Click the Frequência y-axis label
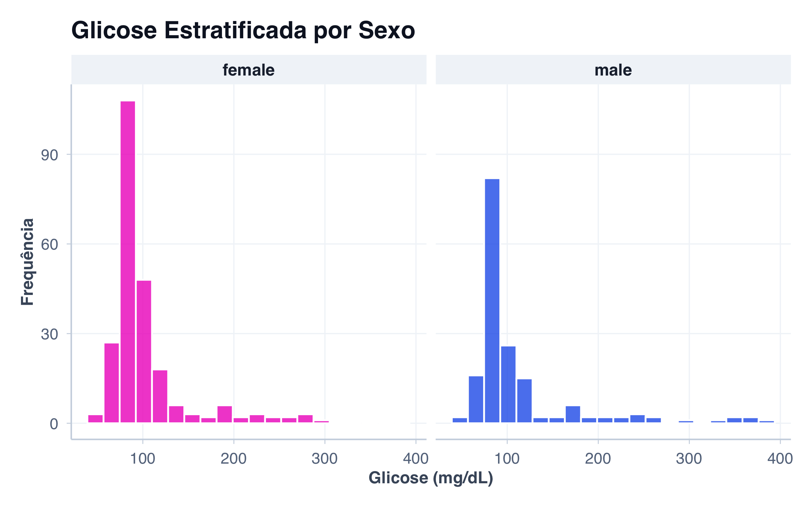Viewport: 812px width, 508px height. [x=27, y=262]
